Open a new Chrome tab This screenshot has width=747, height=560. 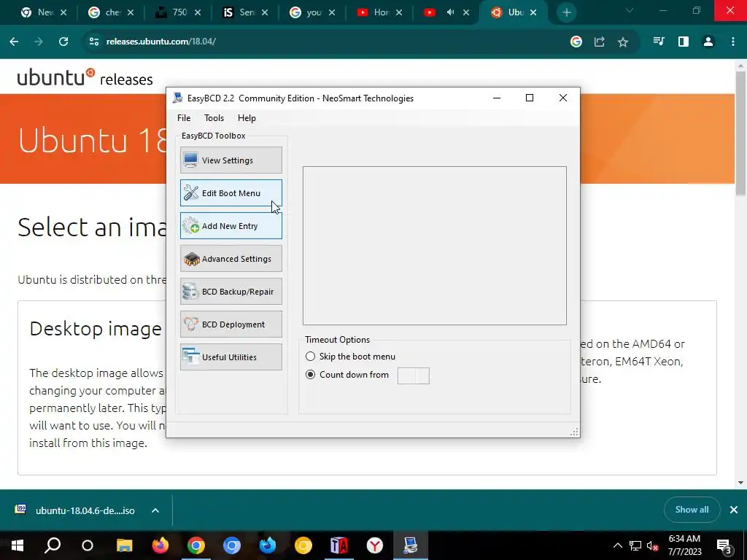566,12
